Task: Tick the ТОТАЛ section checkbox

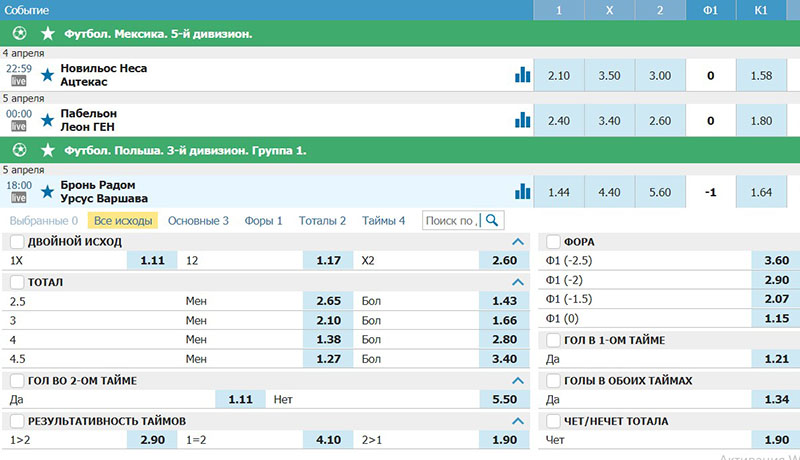Action: [17, 282]
